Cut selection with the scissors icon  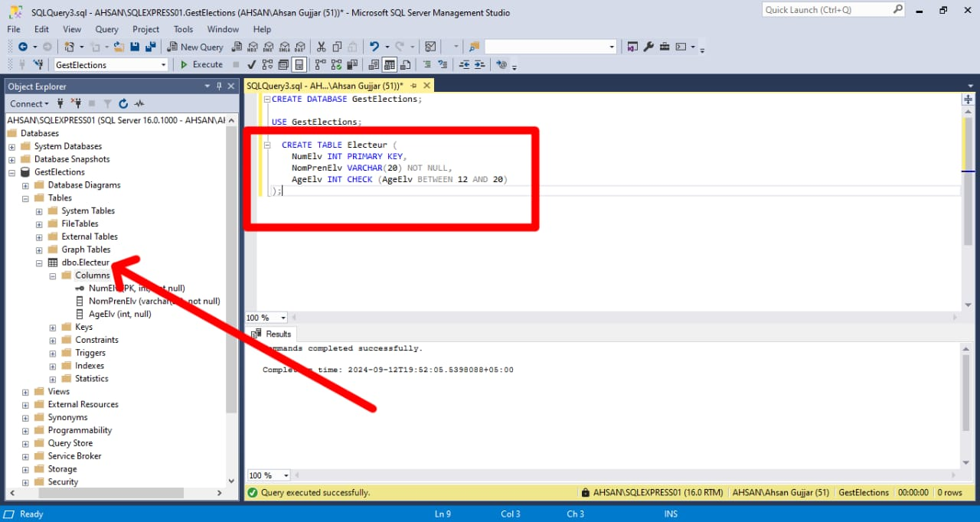[x=321, y=47]
